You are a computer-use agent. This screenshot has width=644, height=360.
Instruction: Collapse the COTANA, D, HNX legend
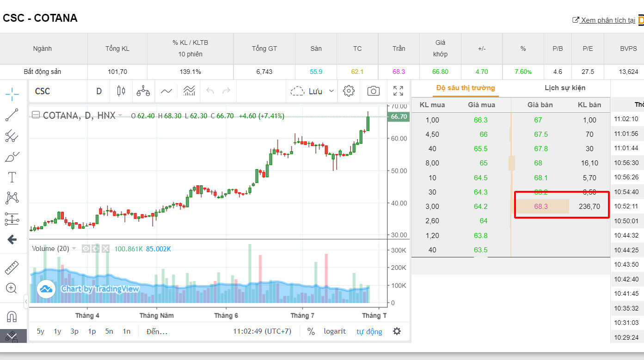36,116
